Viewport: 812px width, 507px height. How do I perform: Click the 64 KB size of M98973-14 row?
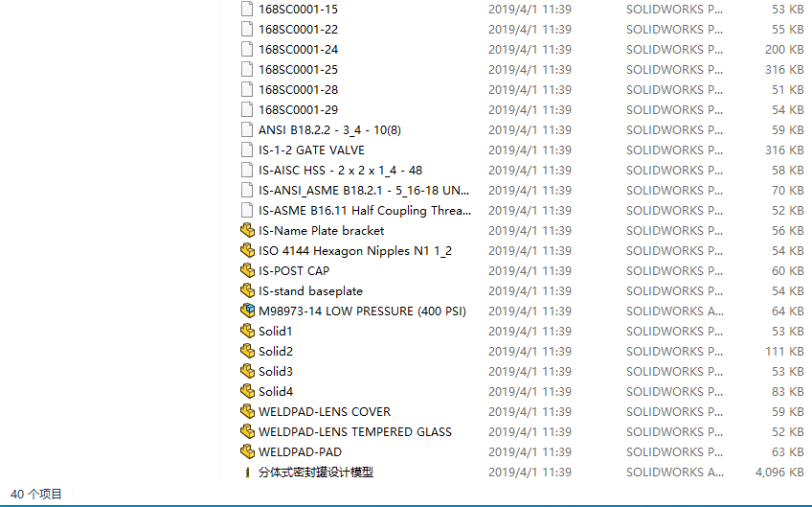pyautogui.click(x=788, y=311)
